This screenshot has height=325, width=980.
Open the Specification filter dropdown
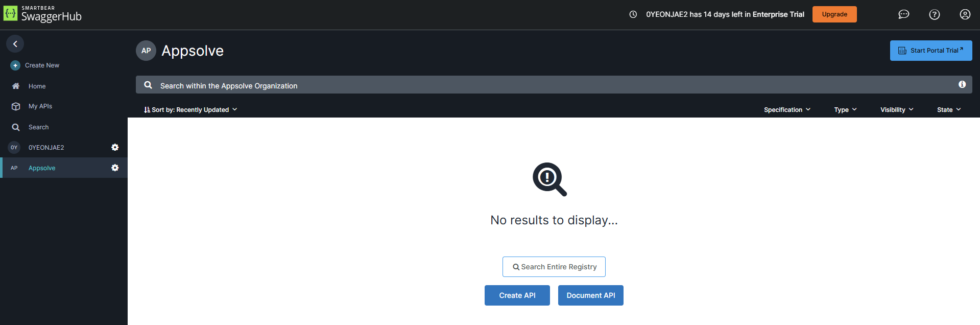(x=787, y=110)
